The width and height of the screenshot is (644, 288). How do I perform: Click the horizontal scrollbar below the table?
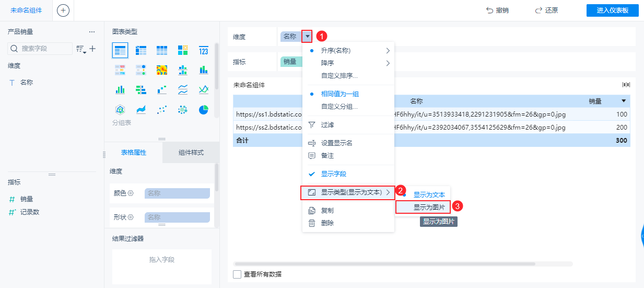coord(385,264)
